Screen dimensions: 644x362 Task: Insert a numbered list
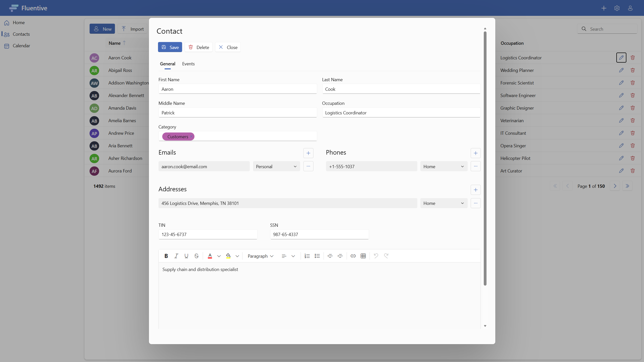[x=307, y=256]
